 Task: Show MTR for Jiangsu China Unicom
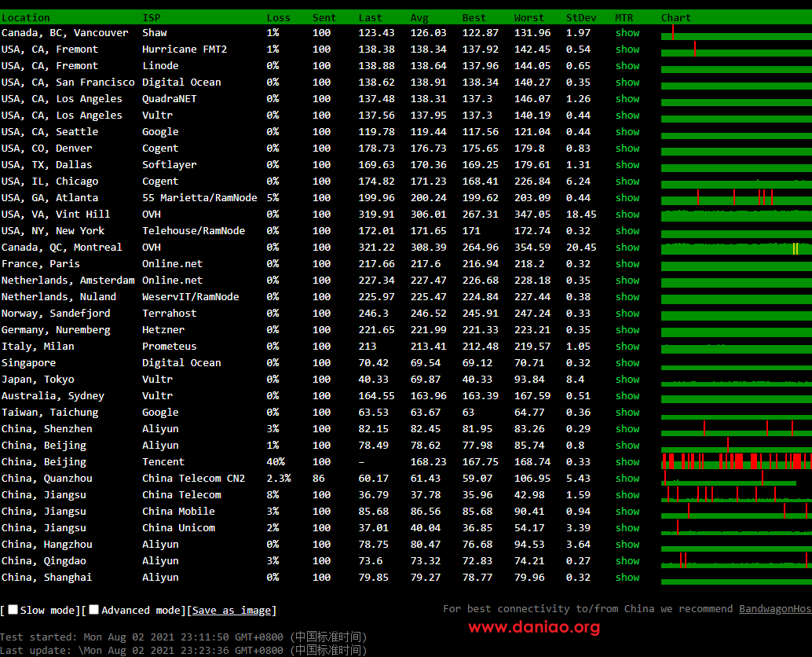[627, 528]
